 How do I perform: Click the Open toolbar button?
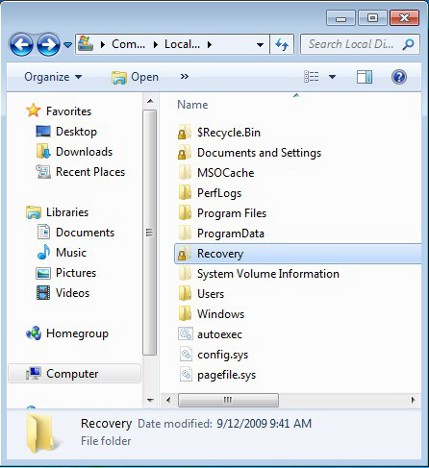pos(135,77)
